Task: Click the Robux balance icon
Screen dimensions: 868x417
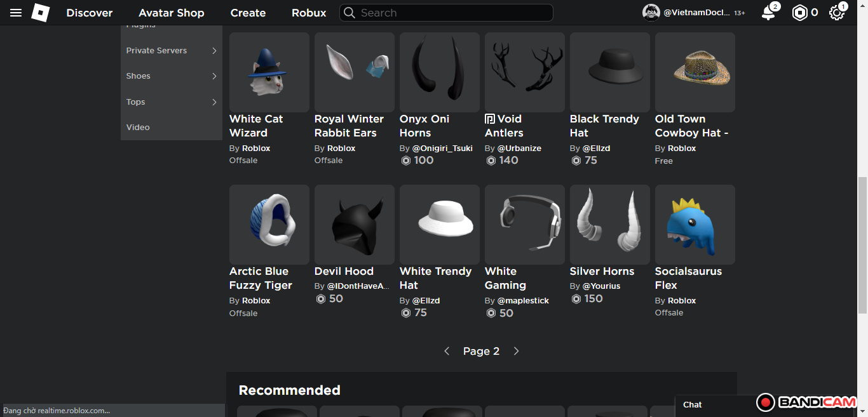Action: pyautogui.click(x=799, y=13)
